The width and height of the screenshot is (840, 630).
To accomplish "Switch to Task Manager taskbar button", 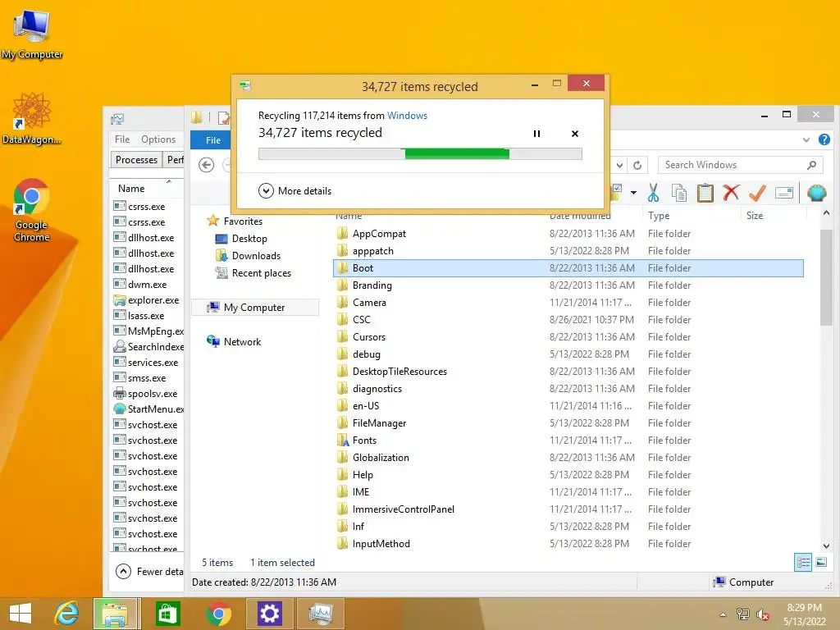I will [x=321, y=614].
